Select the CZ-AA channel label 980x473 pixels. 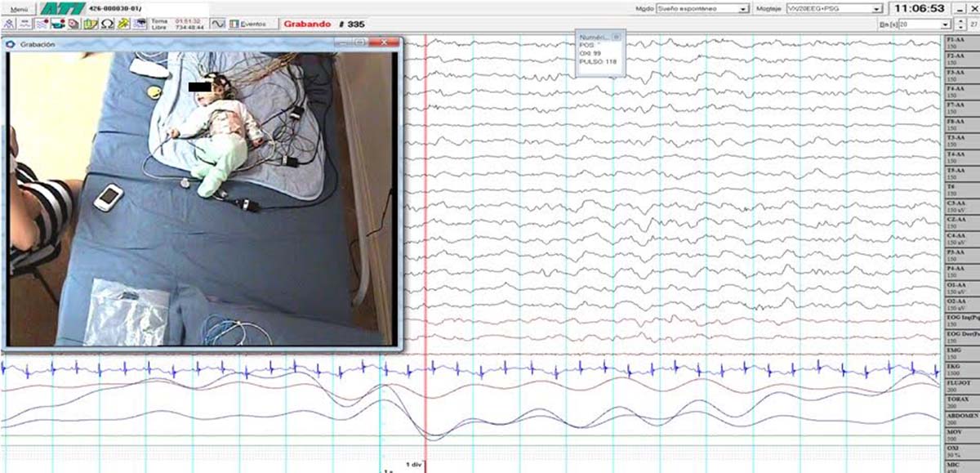click(x=960, y=221)
